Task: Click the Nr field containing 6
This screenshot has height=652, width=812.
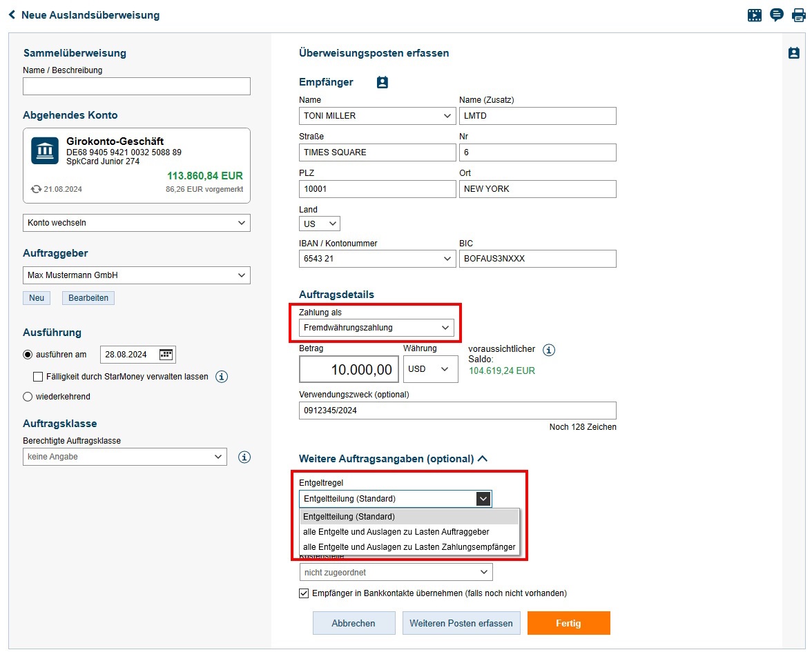Action: pyautogui.click(x=538, y=152)
